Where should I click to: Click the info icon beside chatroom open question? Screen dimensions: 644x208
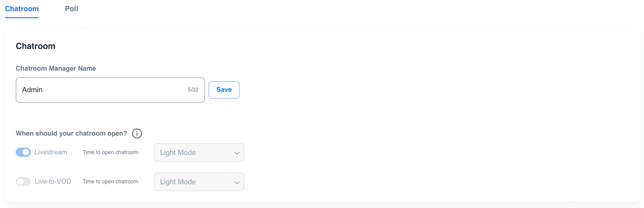137,133
